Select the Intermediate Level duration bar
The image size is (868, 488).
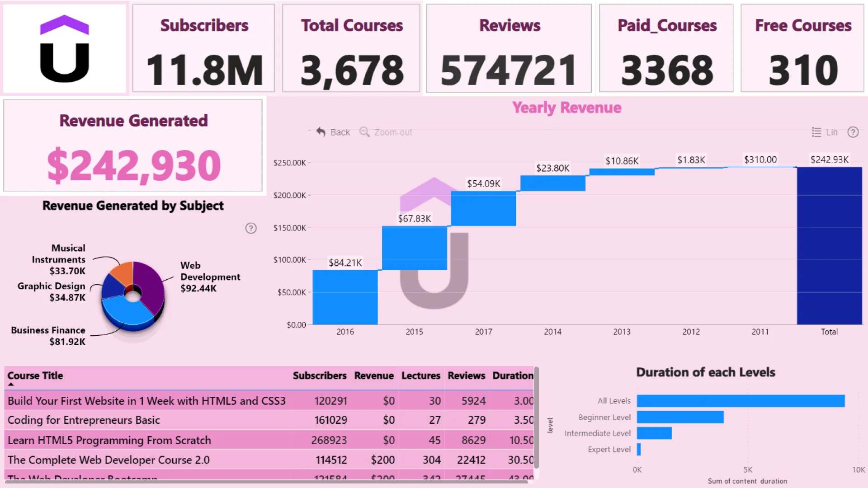654,433
